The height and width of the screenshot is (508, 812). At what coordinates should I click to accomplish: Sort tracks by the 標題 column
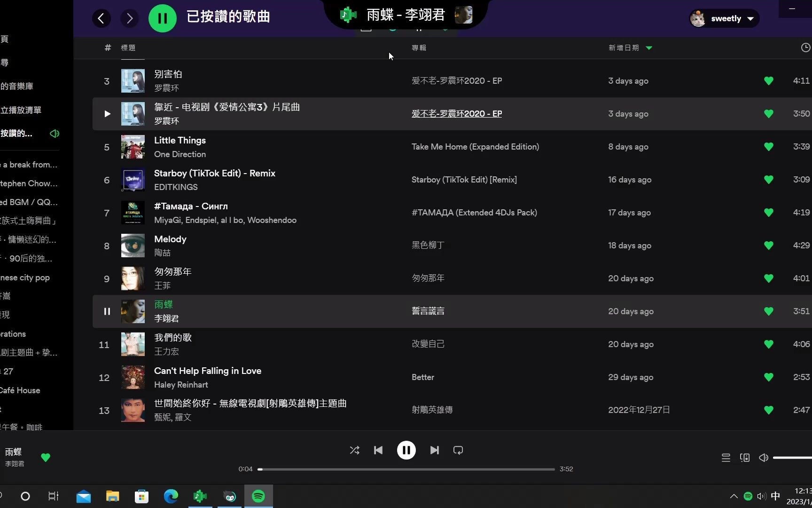point(127,48)
